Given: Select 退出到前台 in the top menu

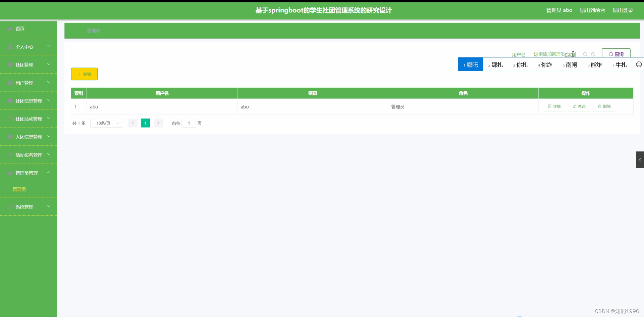Looking at the screenshot, I should click(592, 10).
